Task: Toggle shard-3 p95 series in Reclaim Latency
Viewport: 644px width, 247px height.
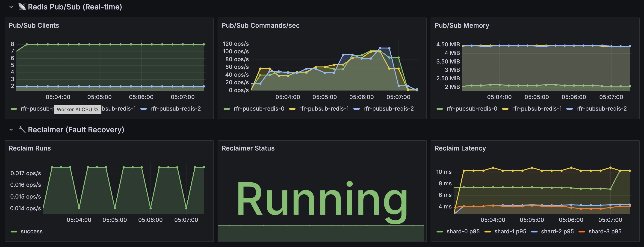Action: (605, 232)
